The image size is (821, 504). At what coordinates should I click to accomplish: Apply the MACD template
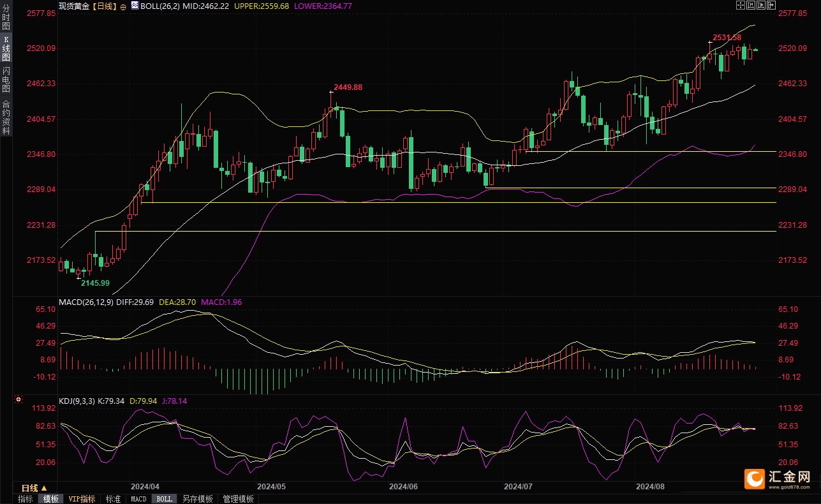point(138,499)
